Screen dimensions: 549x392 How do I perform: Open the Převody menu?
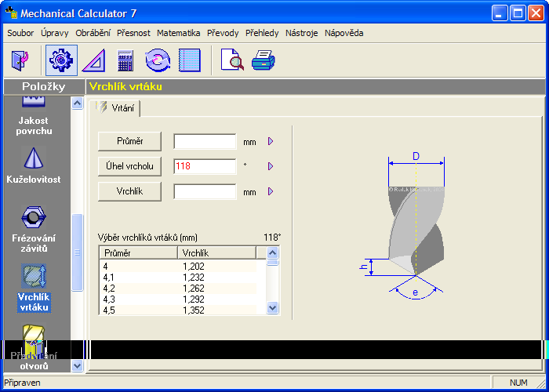pos(223,33)
